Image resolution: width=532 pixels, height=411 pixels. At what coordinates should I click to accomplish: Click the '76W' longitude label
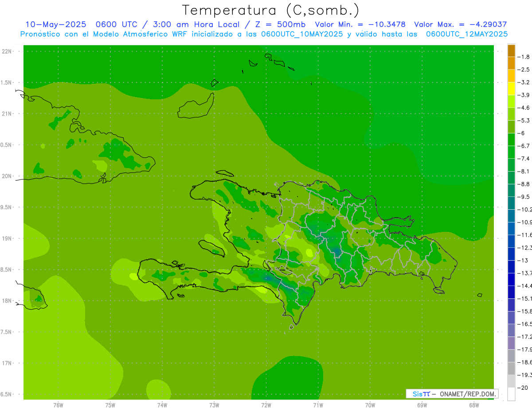coord(58,405)
